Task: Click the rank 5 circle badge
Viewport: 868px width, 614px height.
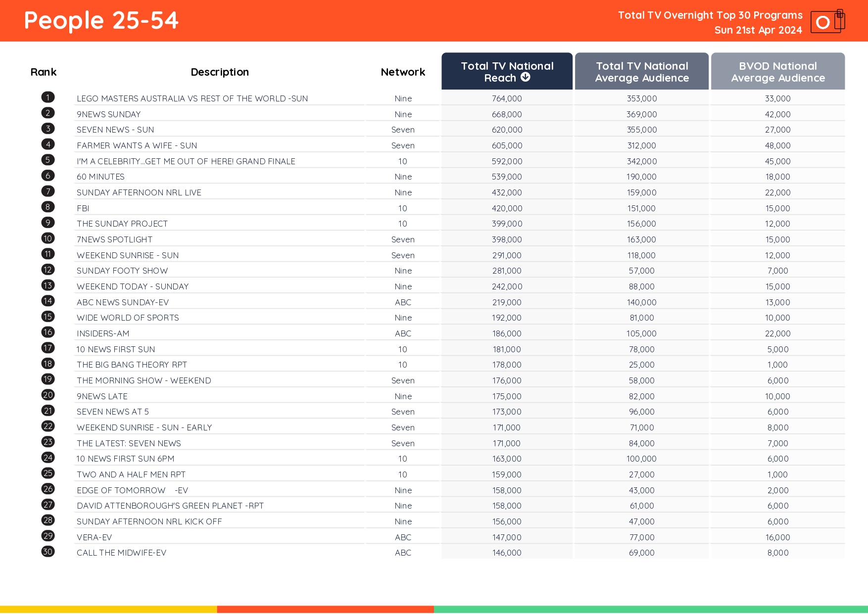Action: coord(48,159)
